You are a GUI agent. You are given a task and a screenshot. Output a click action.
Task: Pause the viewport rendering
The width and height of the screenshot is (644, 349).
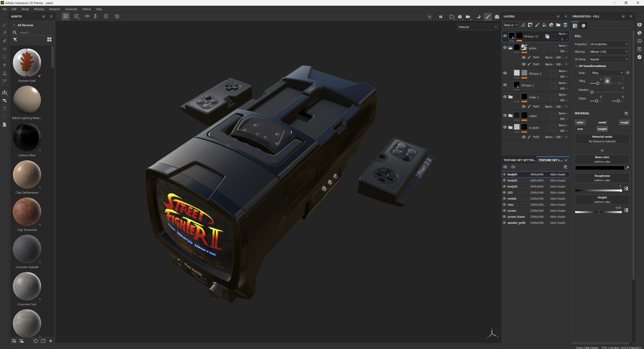tap(441, 17)
